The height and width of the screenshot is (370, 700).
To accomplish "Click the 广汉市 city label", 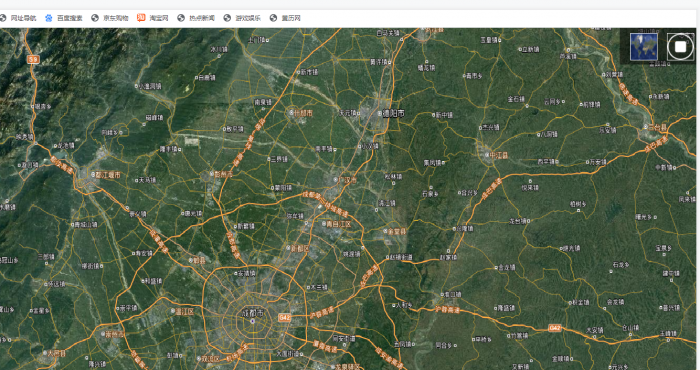I will pos(347,180).
